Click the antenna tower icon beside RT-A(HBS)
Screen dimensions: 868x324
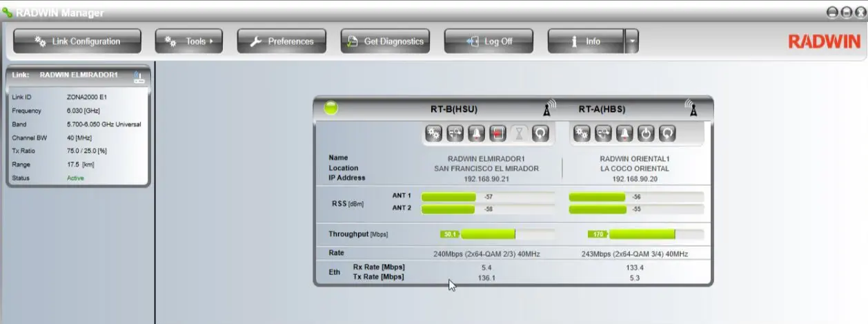691,108
